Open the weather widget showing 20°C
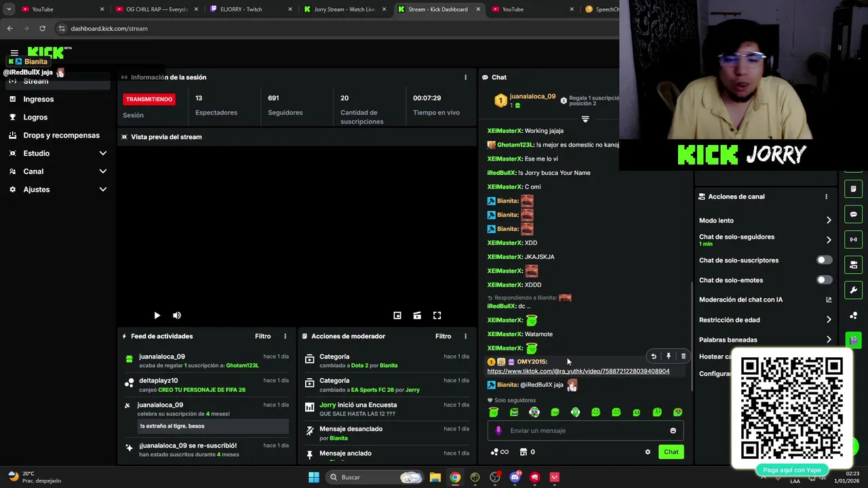 pos(35,477)
